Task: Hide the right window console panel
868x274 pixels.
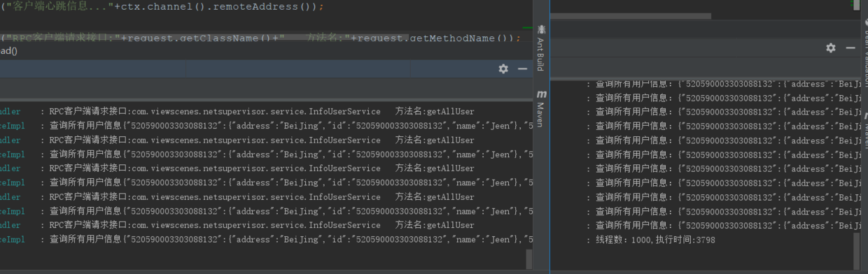Action: pos(850,48)
